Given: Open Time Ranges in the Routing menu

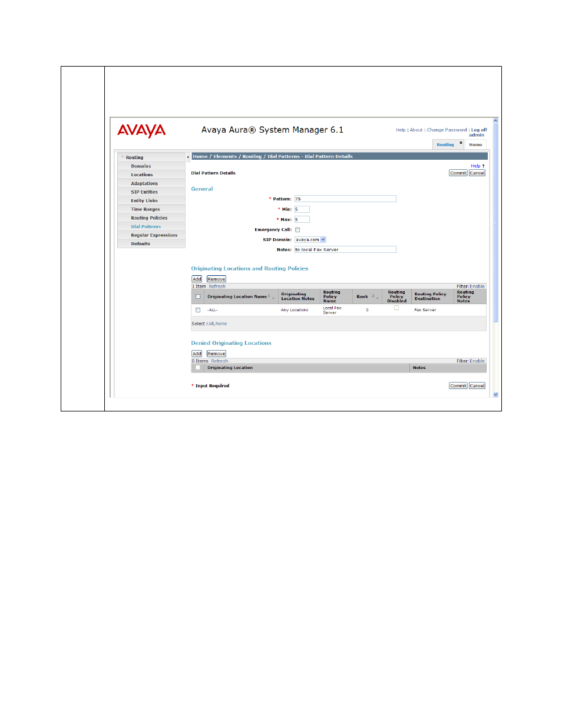Looking at the screenshot, I should [x=146, y=209].
